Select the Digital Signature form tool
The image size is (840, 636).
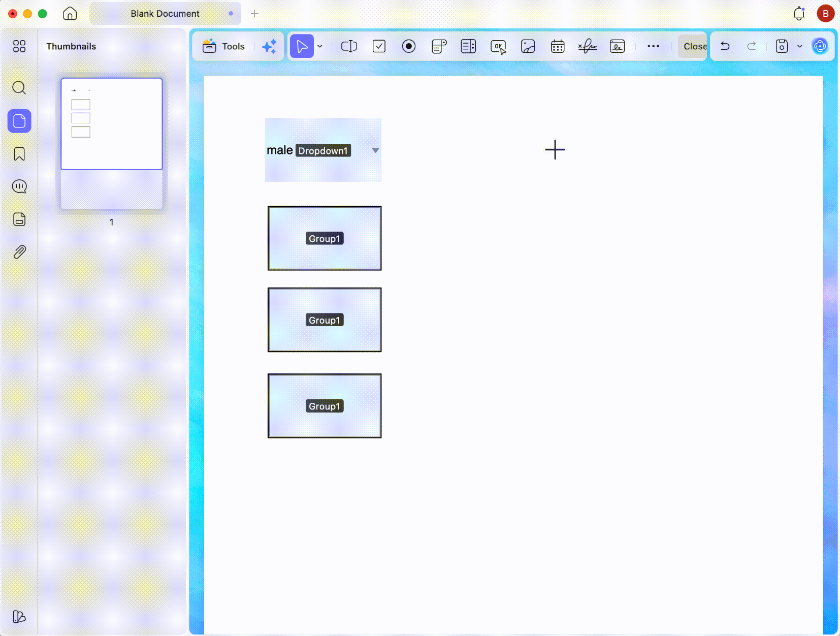(x=617, y=46)
